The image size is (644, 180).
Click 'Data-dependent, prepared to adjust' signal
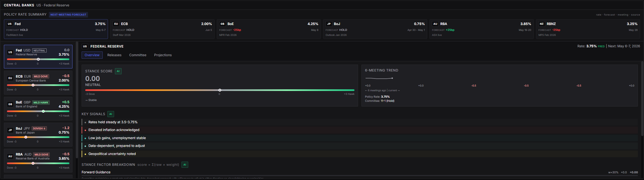pyautogui.click(x=360, y=146)
